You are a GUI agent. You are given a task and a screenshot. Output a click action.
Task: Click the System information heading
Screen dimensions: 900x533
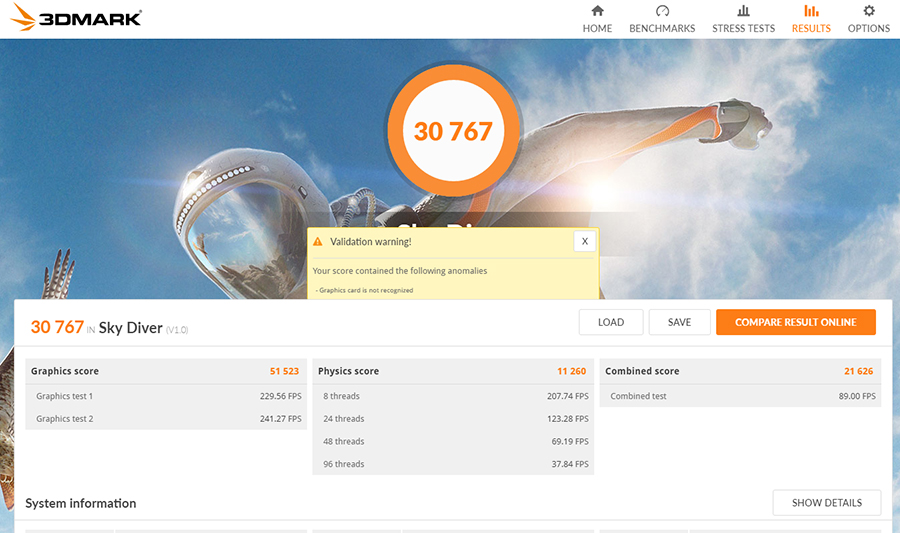tap(81, 503)
